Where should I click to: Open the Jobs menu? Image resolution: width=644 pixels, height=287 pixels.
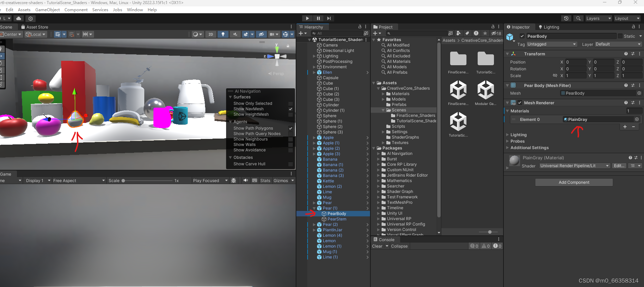tap(117, 10)
